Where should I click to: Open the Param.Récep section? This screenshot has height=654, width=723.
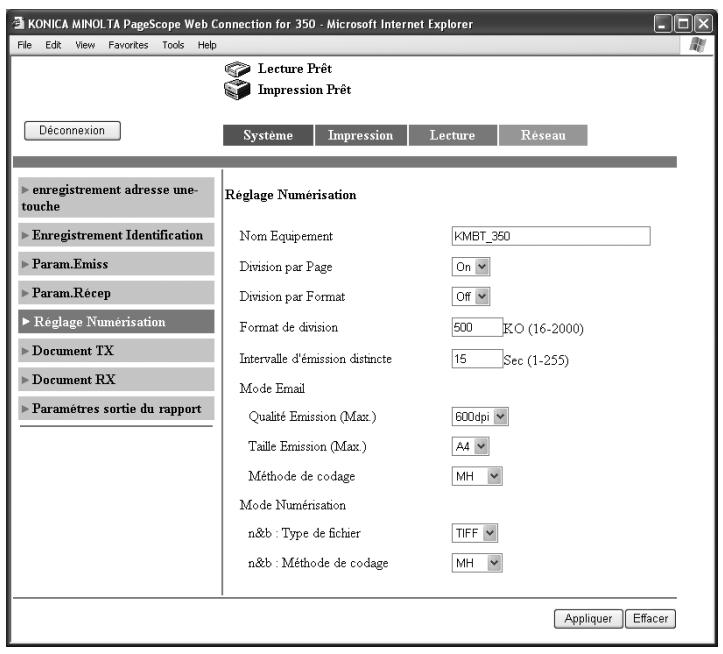click(116, 293)
